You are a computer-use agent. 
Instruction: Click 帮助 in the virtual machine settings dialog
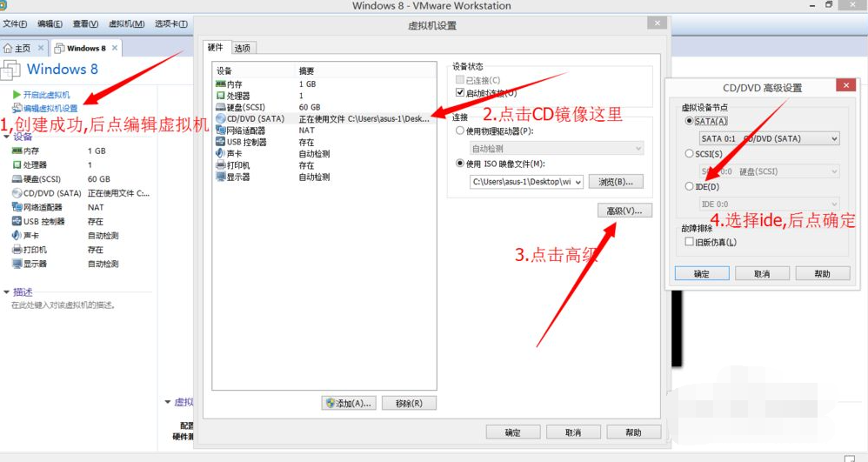coord(634,432)
